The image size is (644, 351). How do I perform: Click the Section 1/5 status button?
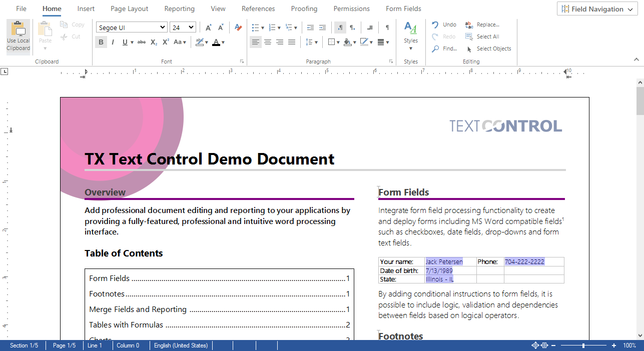coord(24,345)
